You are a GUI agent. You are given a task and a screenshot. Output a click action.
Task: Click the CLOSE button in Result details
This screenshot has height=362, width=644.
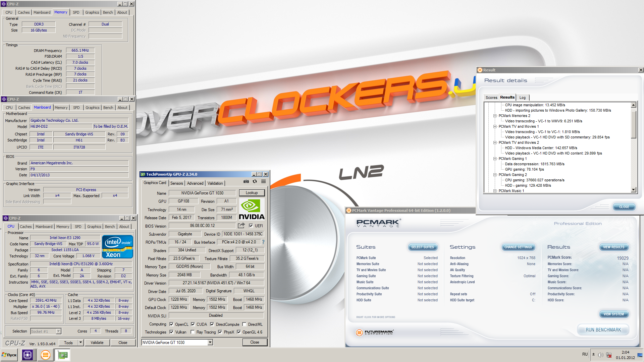pyautogui.click(x=624, y=207)
